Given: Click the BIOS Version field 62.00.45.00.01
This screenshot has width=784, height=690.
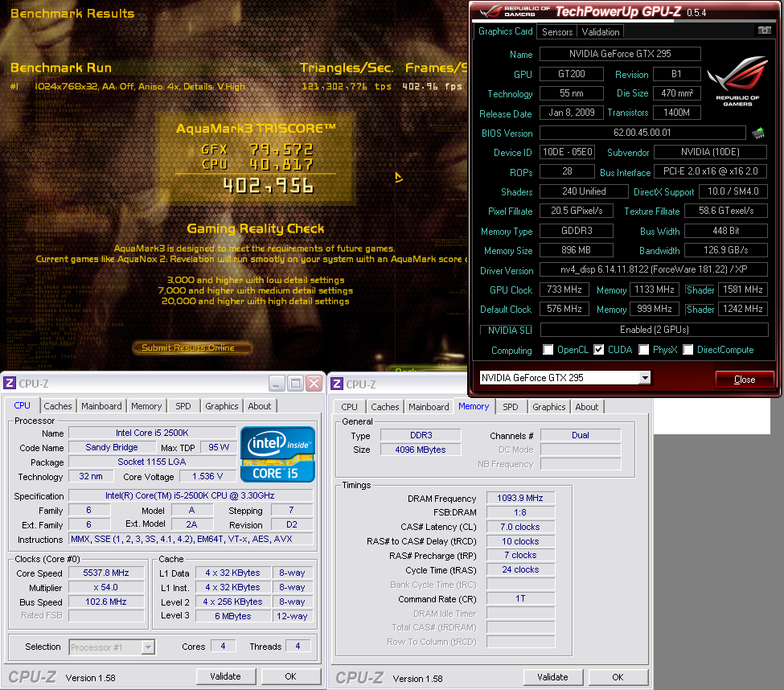Looking at the screenshot, I should [x=642, y=133].
